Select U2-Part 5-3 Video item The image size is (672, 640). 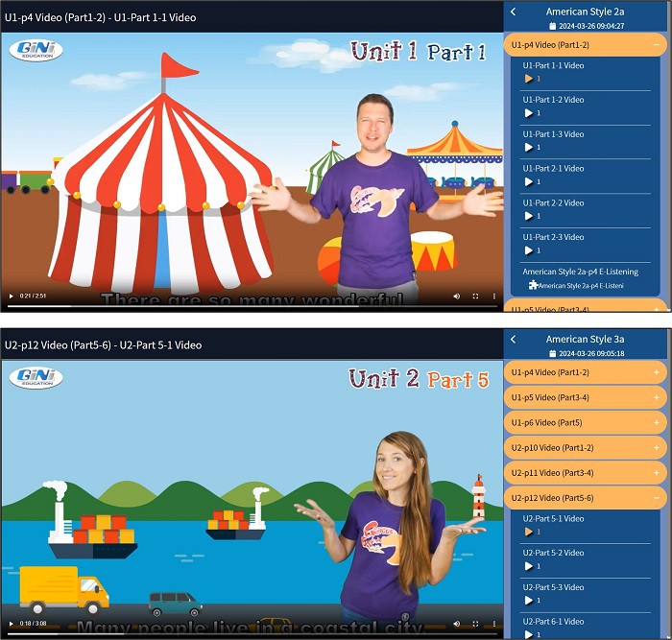[x=553, y=587]
